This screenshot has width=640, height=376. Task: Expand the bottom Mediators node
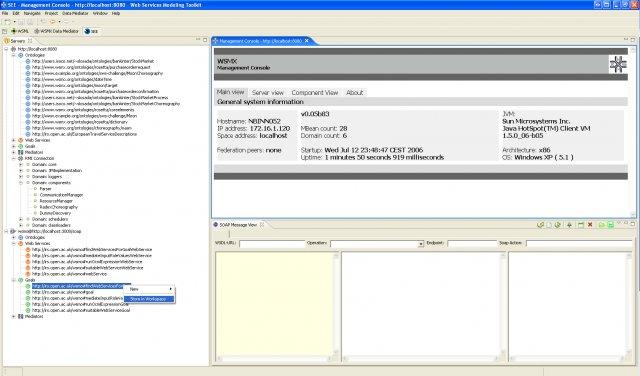[13, 316]
